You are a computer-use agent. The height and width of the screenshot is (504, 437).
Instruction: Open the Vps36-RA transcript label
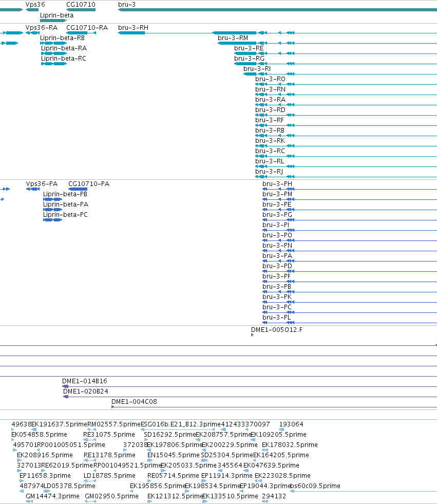[x=42, y=28]
